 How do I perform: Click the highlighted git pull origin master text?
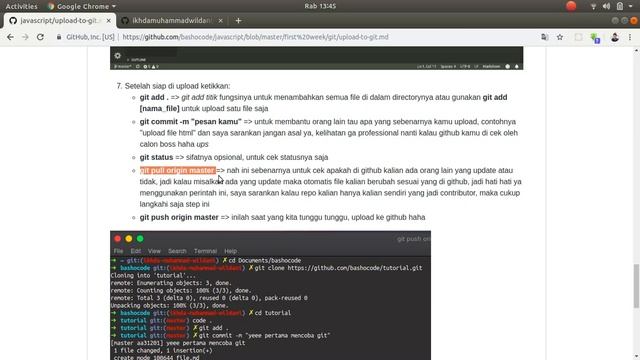pyautogui.click(x=178, y=171)
